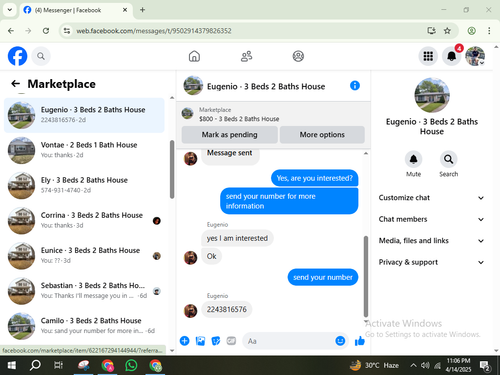View site information icon in address bar

tap(67, 31)
